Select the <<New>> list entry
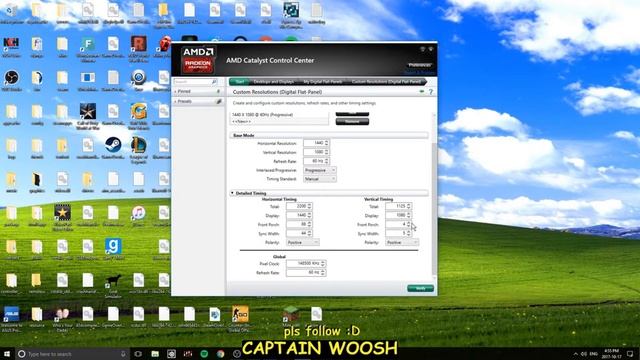 pos(279,122)
